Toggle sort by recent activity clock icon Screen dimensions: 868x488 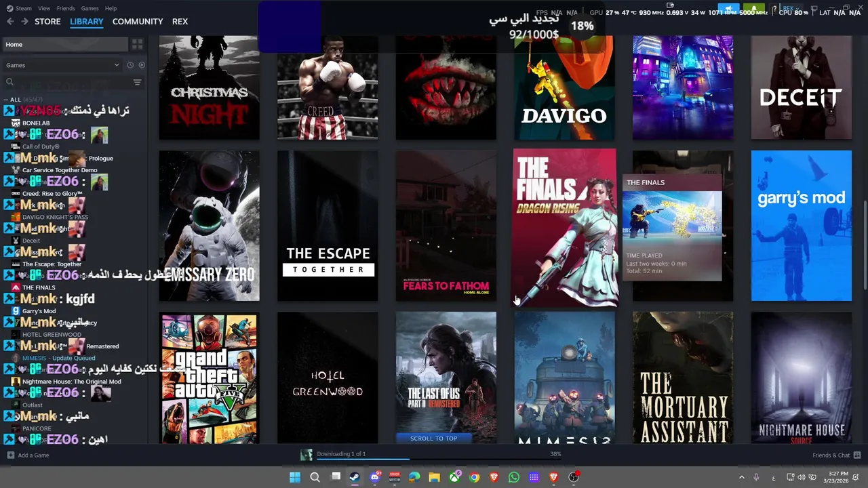(x=130, y=65)
